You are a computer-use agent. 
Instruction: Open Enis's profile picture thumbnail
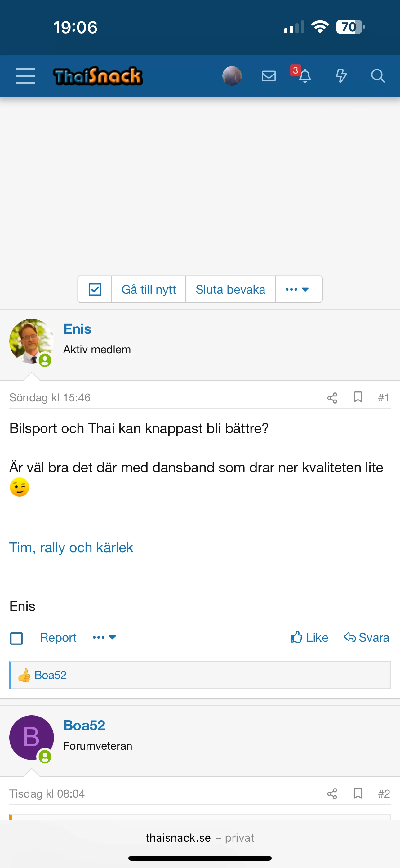31,341
